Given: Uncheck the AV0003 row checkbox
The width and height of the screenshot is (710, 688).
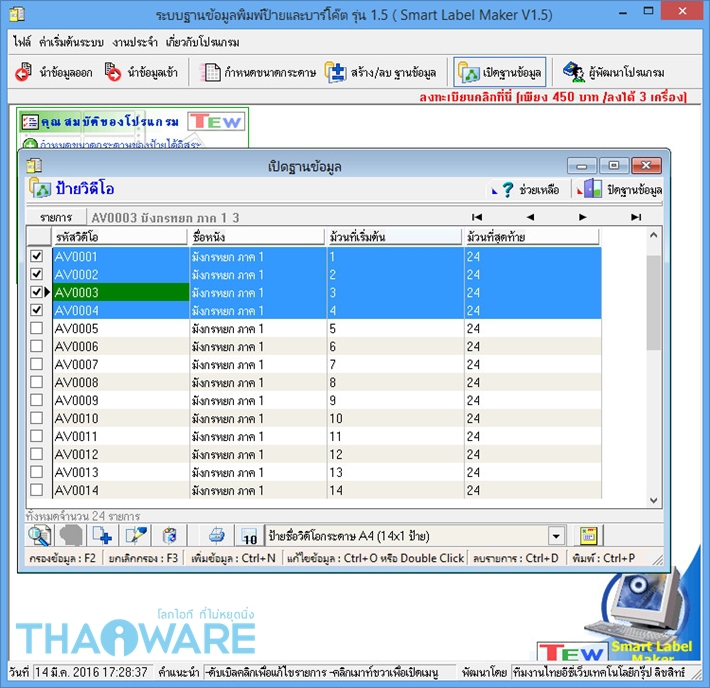Looking at the screenshot, I should click(37, 292).
